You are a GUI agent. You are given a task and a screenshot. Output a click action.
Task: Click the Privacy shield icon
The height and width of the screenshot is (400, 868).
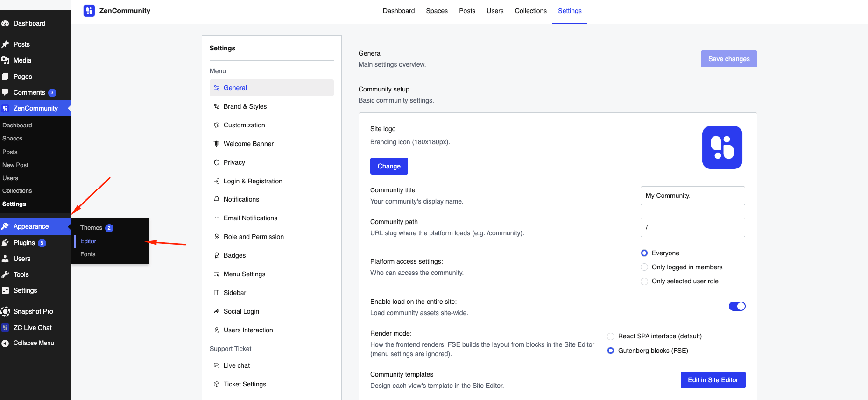[x=217, y=162]
